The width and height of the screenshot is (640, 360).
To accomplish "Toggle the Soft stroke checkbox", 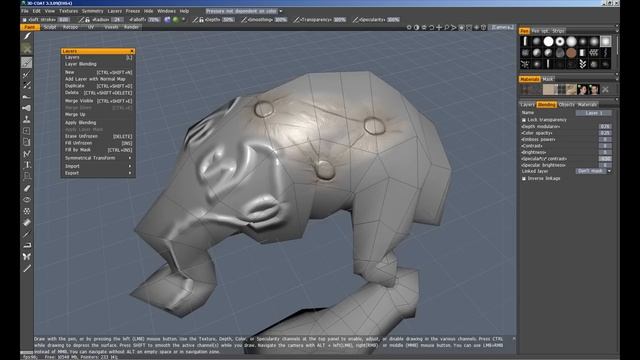I will (x=24, y=20).
